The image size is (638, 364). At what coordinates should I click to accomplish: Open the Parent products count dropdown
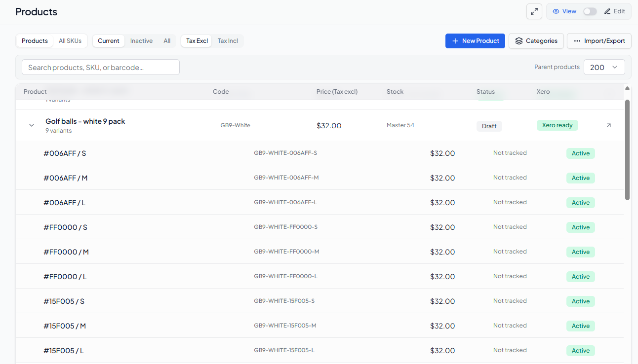click(604, 67)
